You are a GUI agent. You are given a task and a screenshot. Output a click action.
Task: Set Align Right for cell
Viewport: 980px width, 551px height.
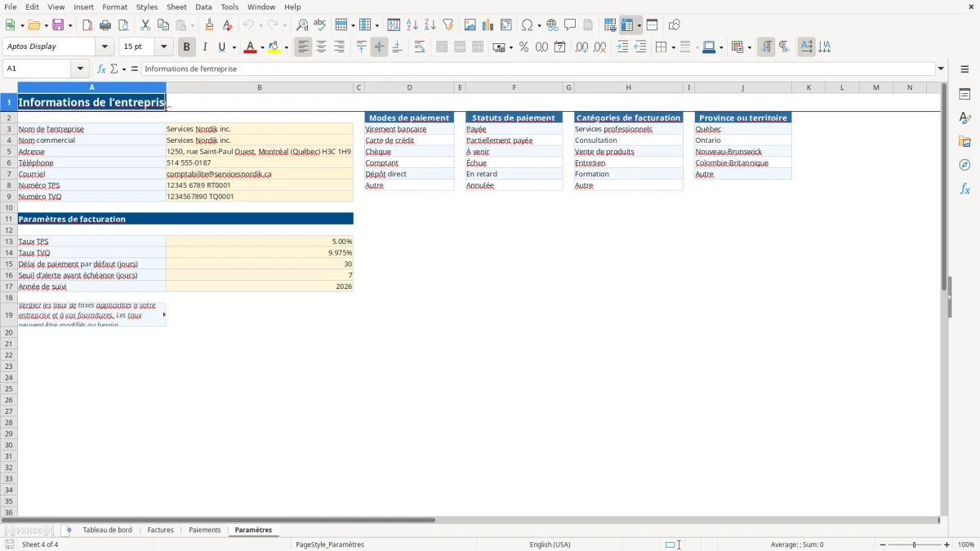340,47
